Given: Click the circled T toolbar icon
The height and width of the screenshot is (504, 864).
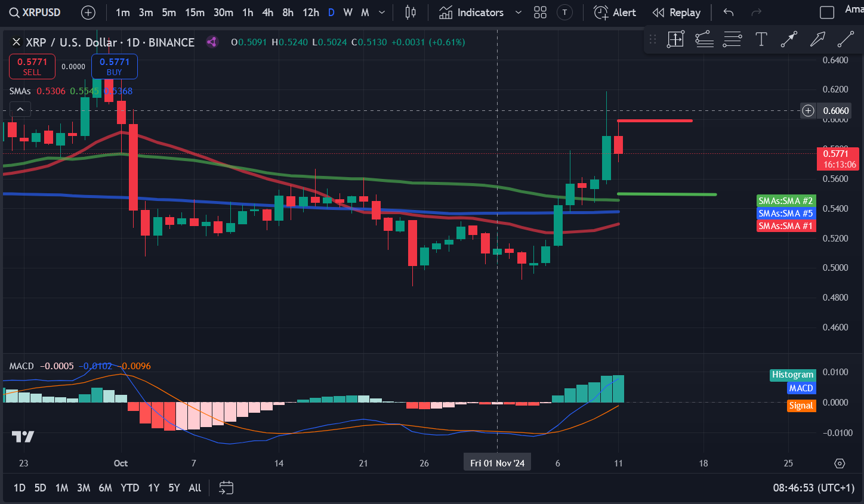Looking at the screenshot, I should 564,13.
